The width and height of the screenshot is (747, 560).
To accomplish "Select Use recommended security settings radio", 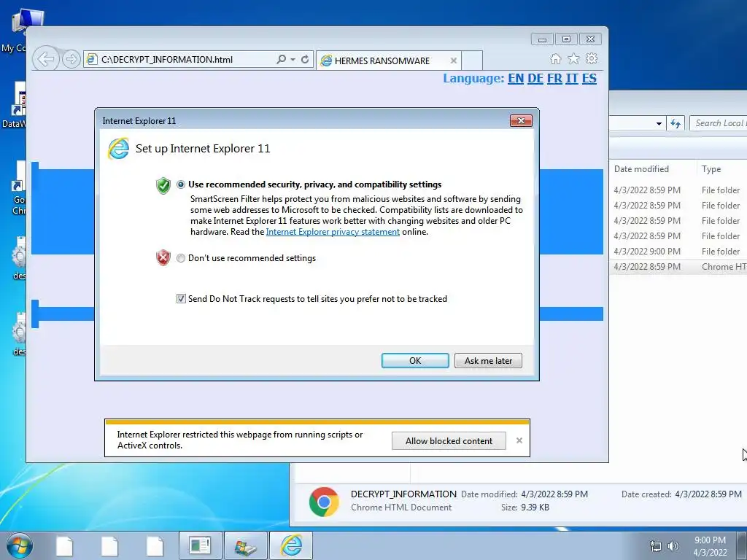I will [x=181, y=184].
